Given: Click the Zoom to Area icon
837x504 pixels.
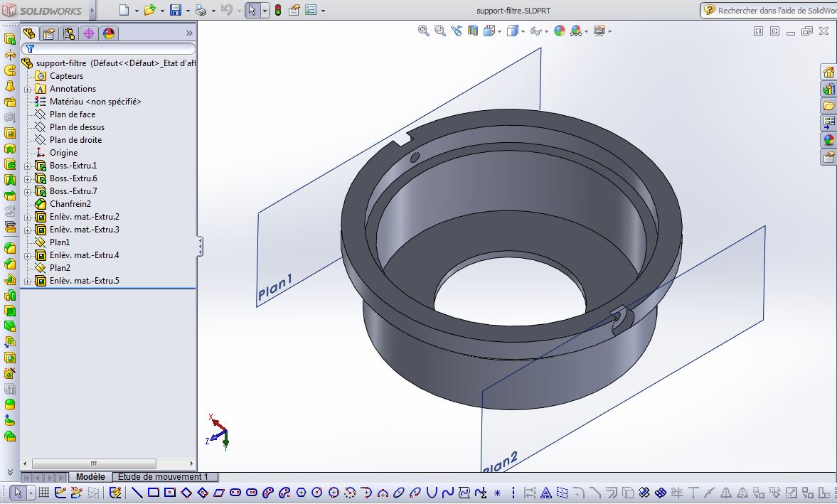Looking at the screenshot, I should (440, 31).
